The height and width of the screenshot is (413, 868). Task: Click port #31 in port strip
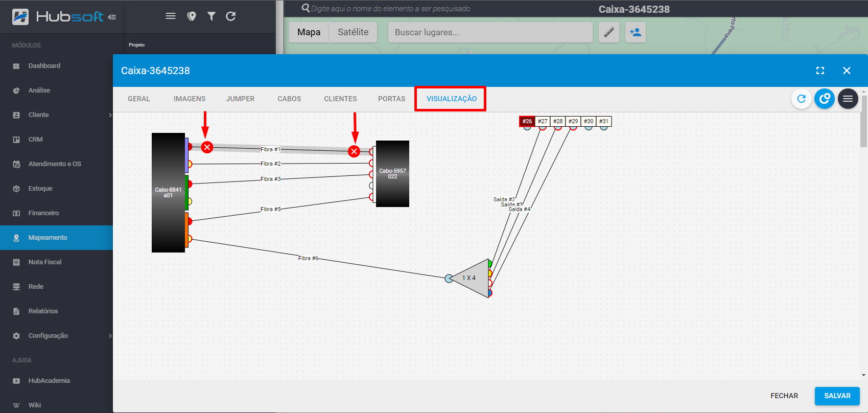(x=604, y=121)
